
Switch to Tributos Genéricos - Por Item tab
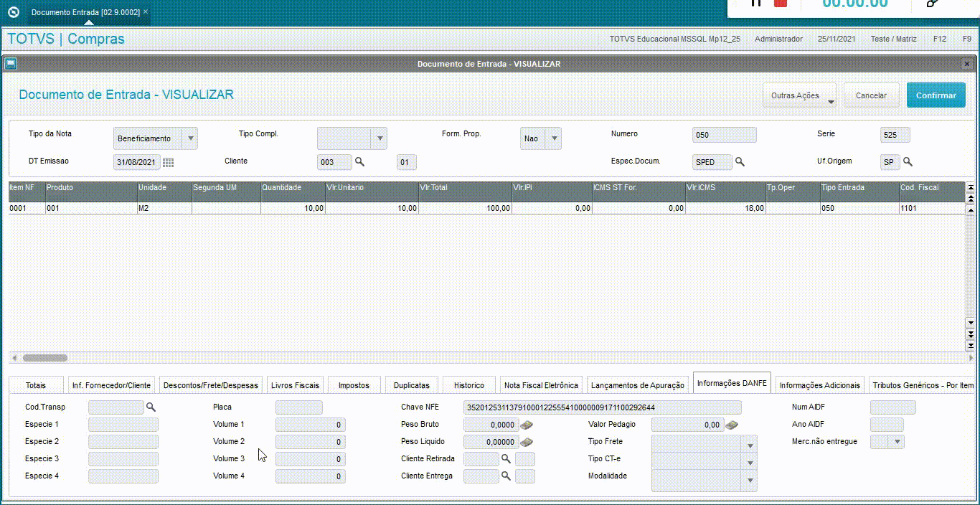pyautogui.click(x=923, y=385)
